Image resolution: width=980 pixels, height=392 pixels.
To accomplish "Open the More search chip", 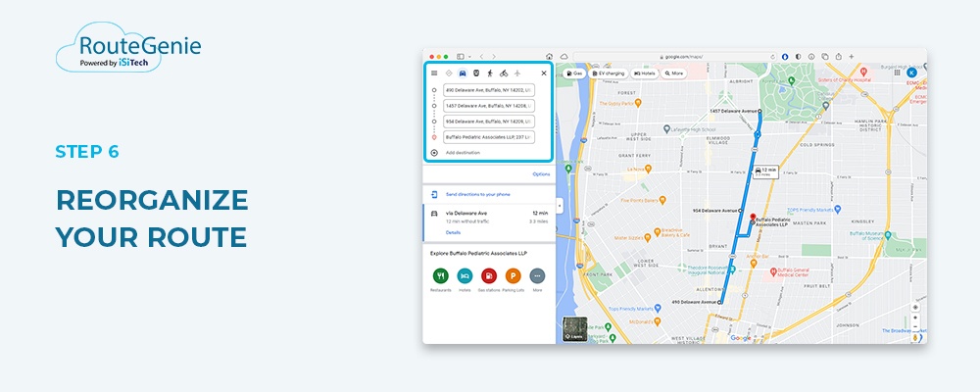I will [x=674, y=73].
